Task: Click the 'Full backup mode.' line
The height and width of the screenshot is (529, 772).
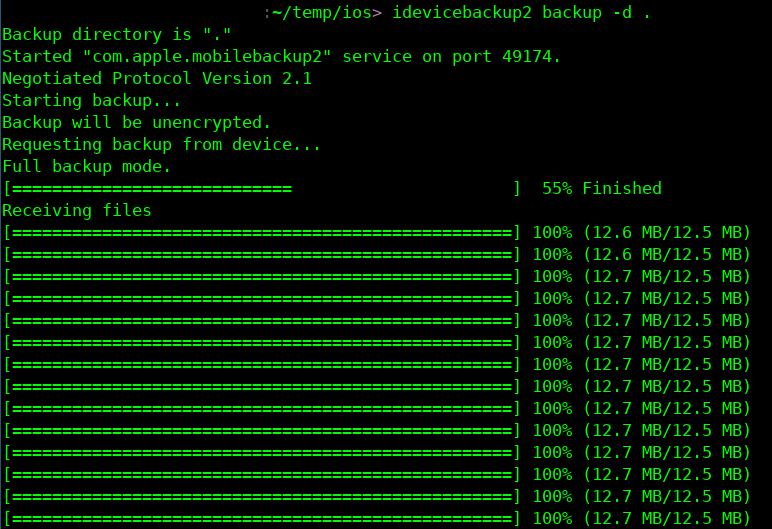Action: click(x=87, y=166)
